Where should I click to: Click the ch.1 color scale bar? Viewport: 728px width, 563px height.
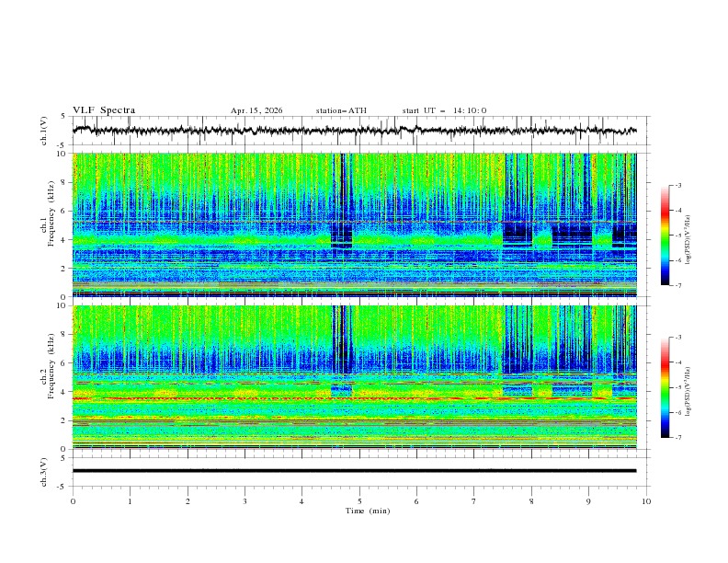[x=665, y=236]
